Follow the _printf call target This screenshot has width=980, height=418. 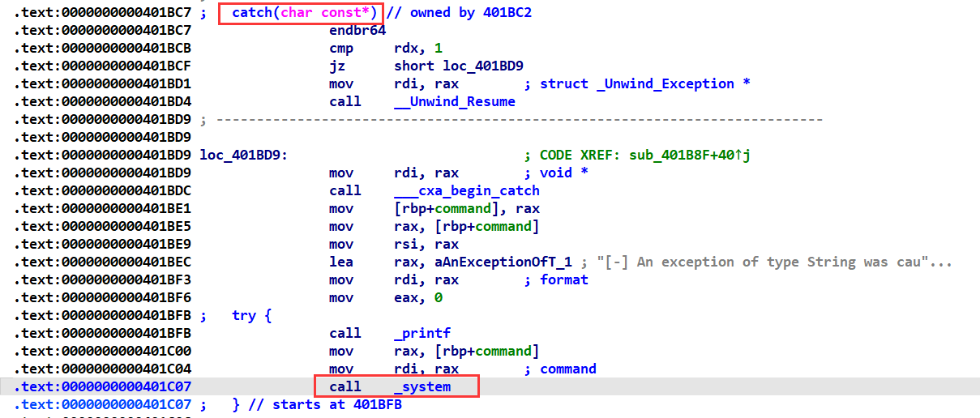pyautogui.click(x=422, y=334)
